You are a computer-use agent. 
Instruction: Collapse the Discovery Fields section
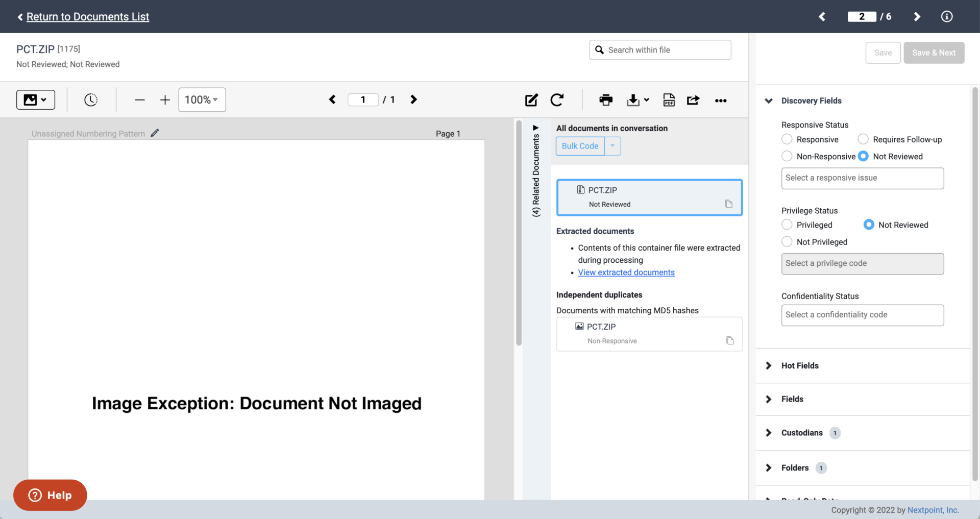point(769,101)
